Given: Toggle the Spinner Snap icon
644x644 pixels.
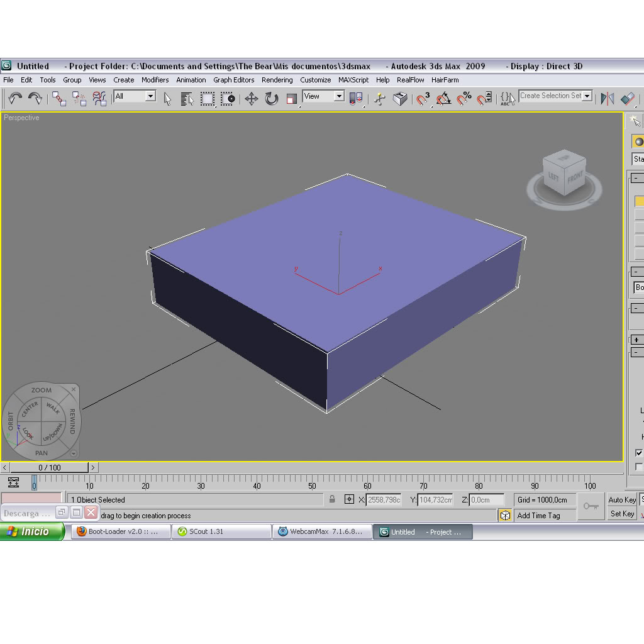Looking at the screenshot, I should pyautogui.click(x=485, y=99).
